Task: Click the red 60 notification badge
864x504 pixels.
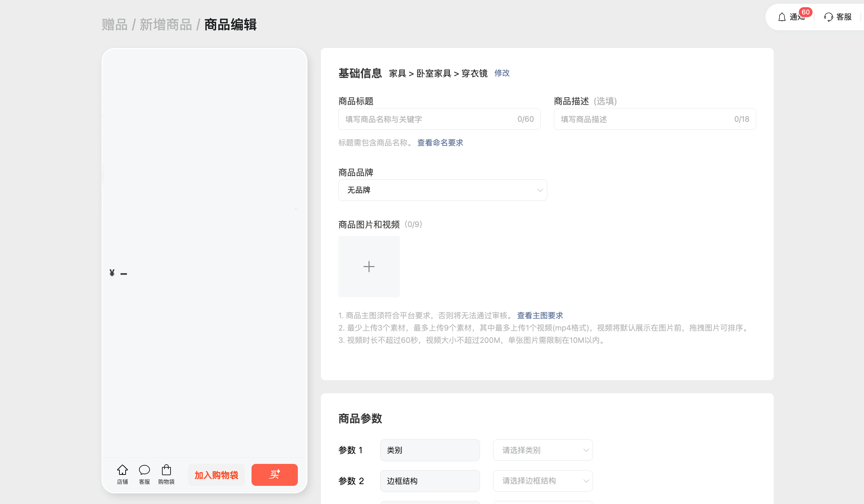Action: [805, 12]
